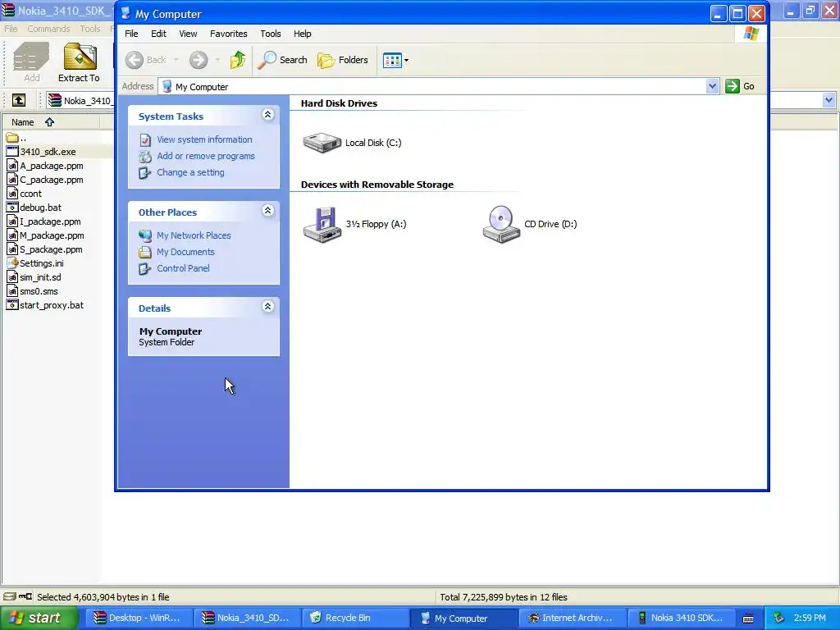This screenshot has height=630, width=840.
Task: Select M_package.ppm in WinRAR list
Action: point(45,235)
